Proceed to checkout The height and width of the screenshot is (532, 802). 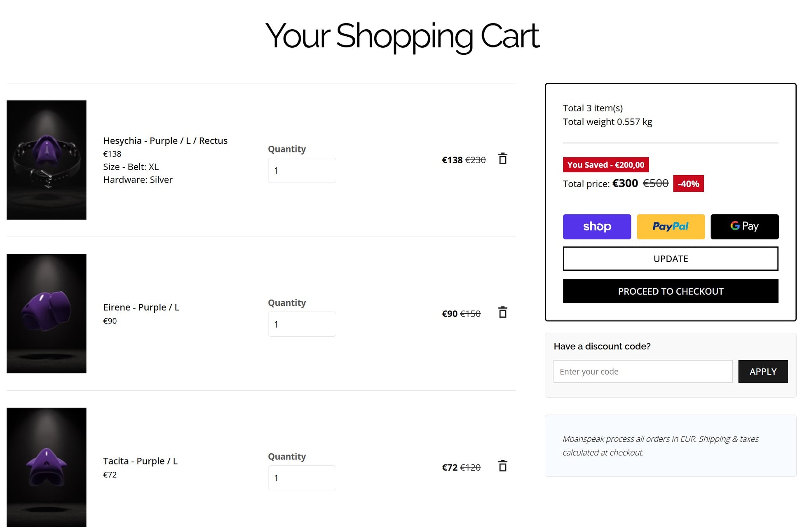670,291
